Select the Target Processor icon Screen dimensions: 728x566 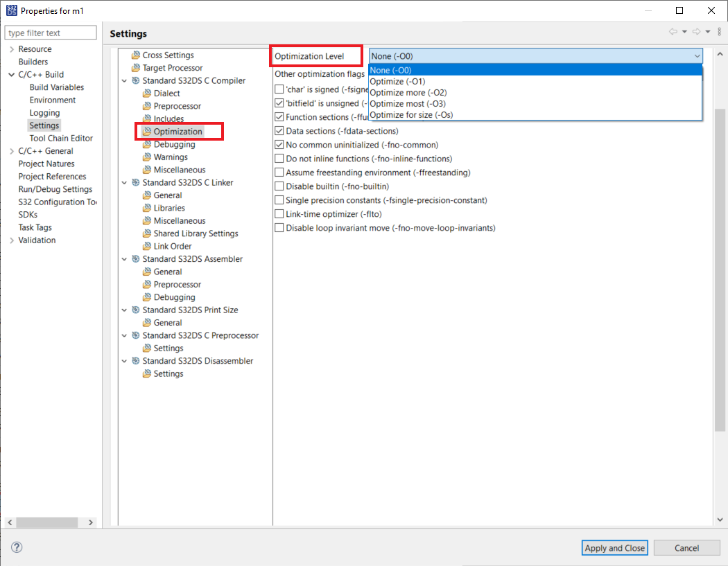point(136,68)
